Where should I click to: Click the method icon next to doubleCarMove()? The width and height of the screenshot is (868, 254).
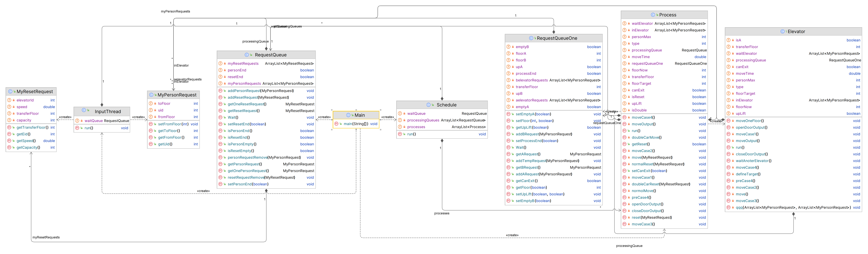pos(624,138)
